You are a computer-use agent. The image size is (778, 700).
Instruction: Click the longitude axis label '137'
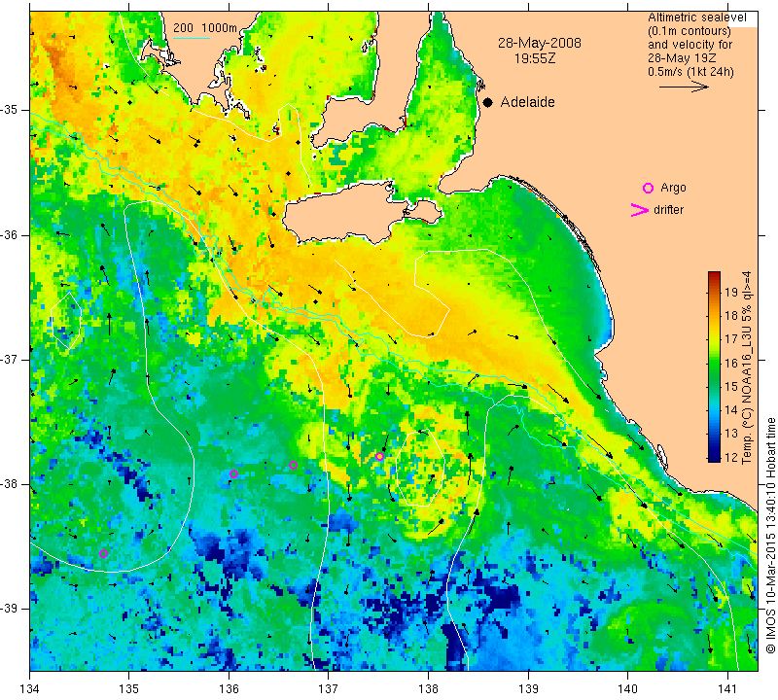[329, 689]
